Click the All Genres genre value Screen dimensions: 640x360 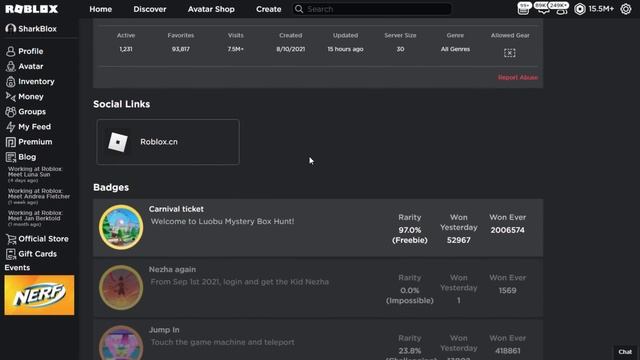[x=455, y=49]
